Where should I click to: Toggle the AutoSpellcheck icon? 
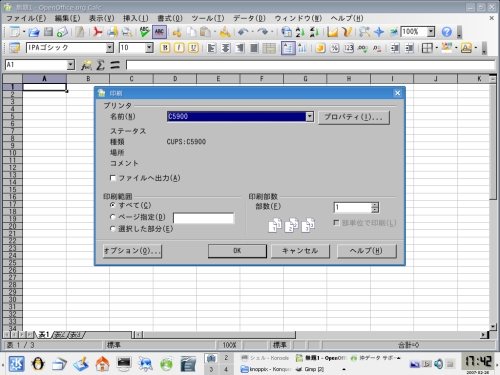[x=159, y=32]
